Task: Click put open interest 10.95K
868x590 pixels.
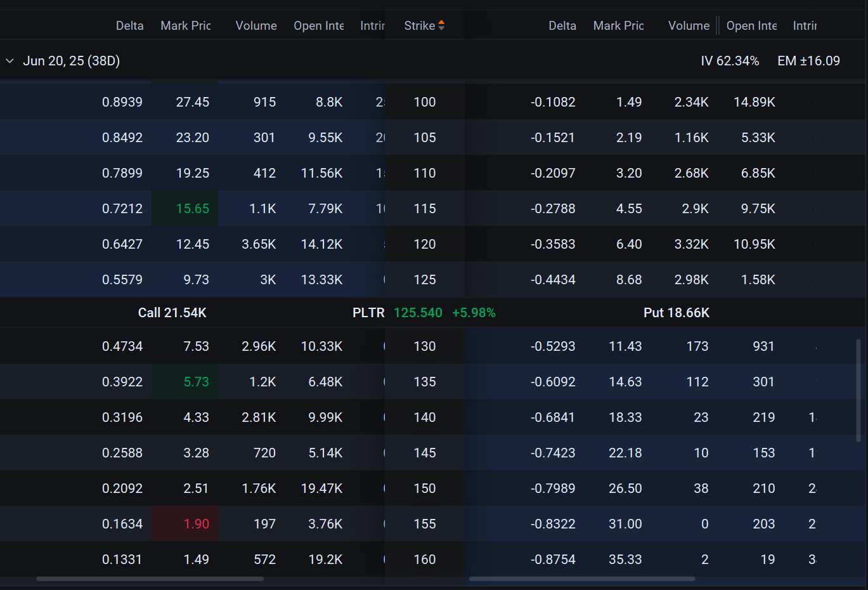Action: tap(755, 244)
